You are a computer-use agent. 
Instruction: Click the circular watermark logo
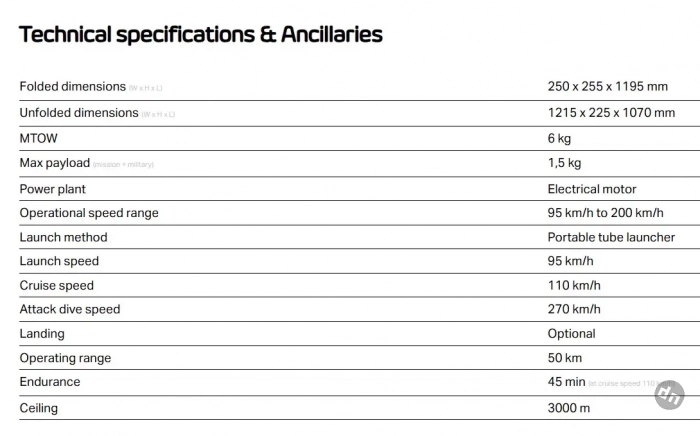[x=669, y=396]
